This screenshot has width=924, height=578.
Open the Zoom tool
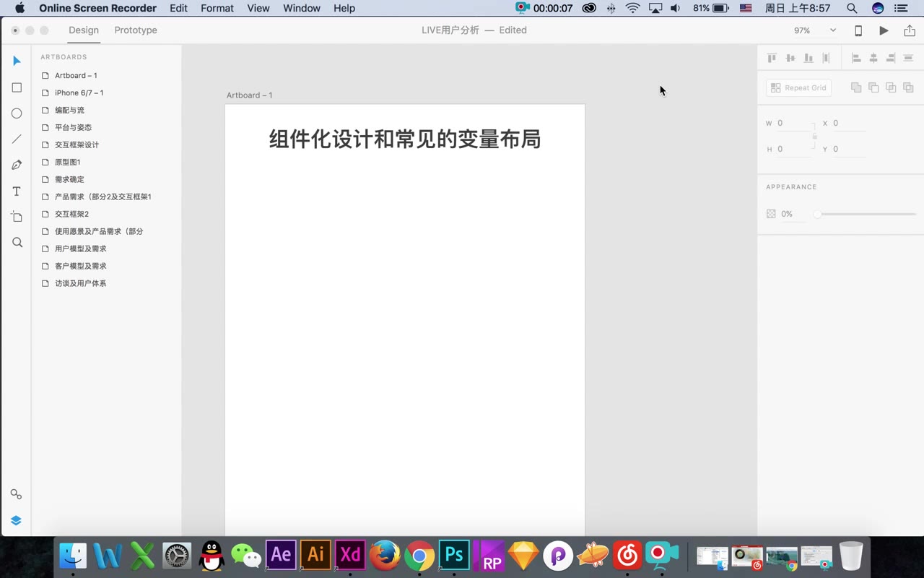(x=17, y=242)
